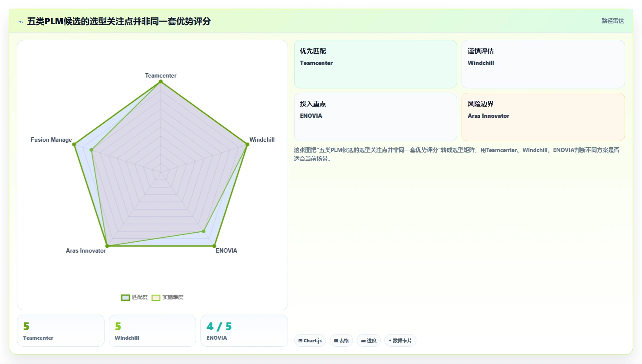Image resolution: width=642 pixels, height=364 pixels.
Task: Click the 表格 tag
Action: (341, 341)
